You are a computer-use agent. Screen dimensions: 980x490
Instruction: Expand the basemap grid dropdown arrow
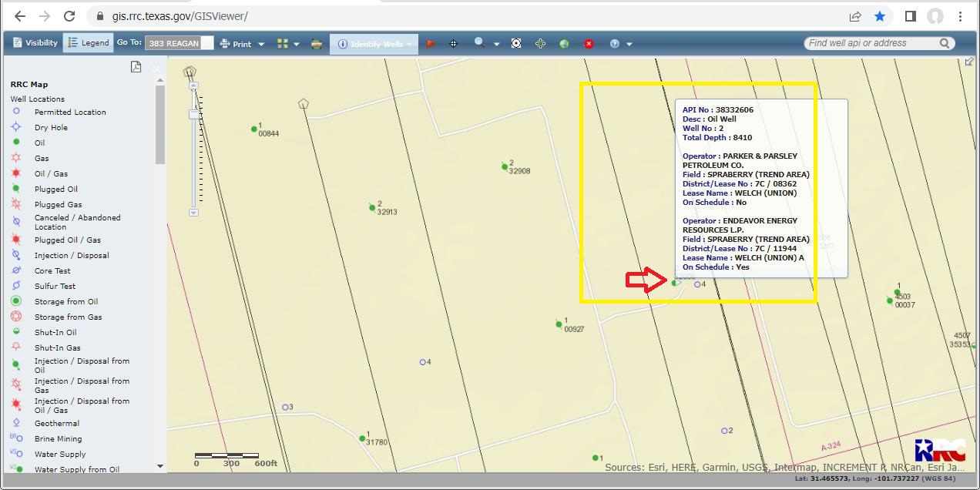[297, 45]
